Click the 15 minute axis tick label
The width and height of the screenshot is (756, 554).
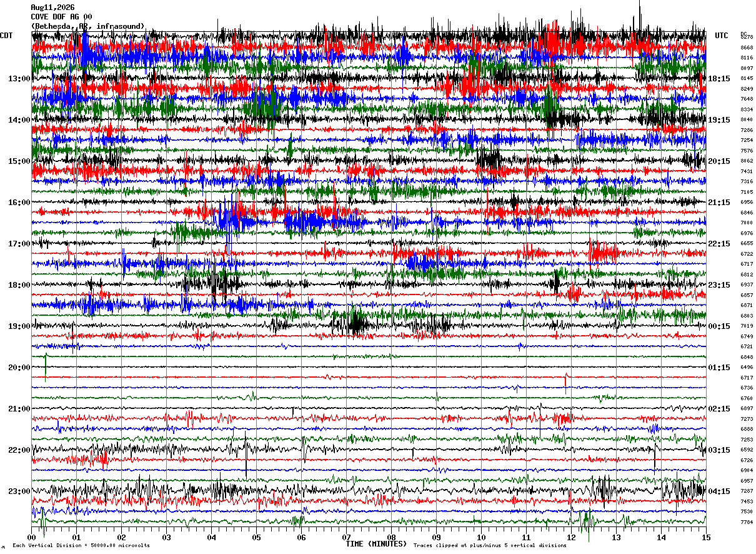[706, 537]
